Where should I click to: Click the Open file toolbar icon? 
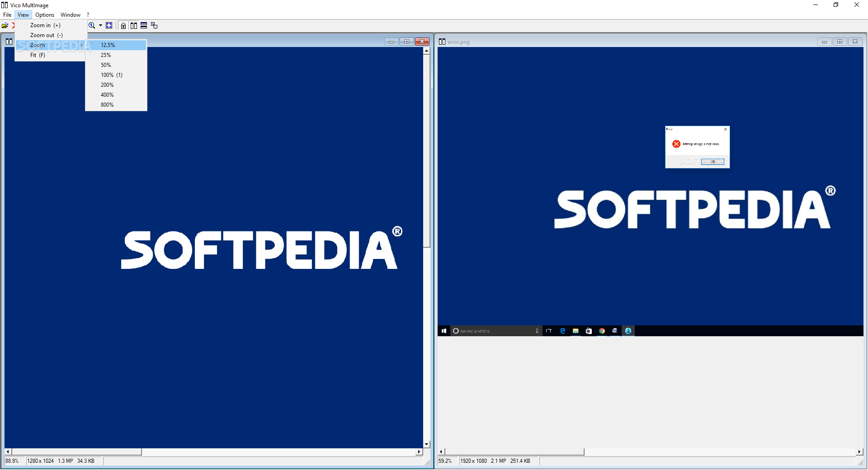[5, 25]
